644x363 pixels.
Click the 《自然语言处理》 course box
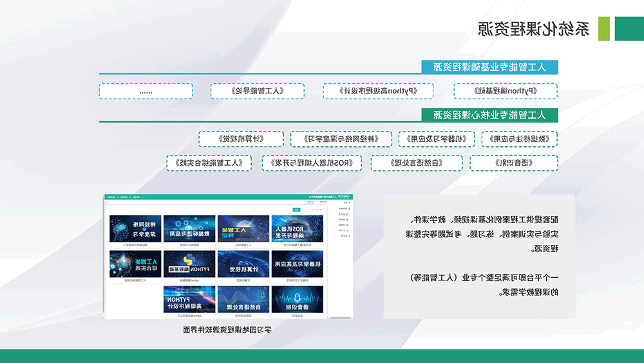click(417, 162)
